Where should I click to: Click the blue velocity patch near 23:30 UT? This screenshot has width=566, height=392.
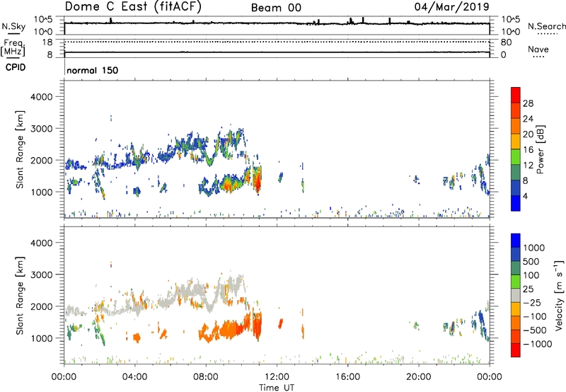click(481, 322)
